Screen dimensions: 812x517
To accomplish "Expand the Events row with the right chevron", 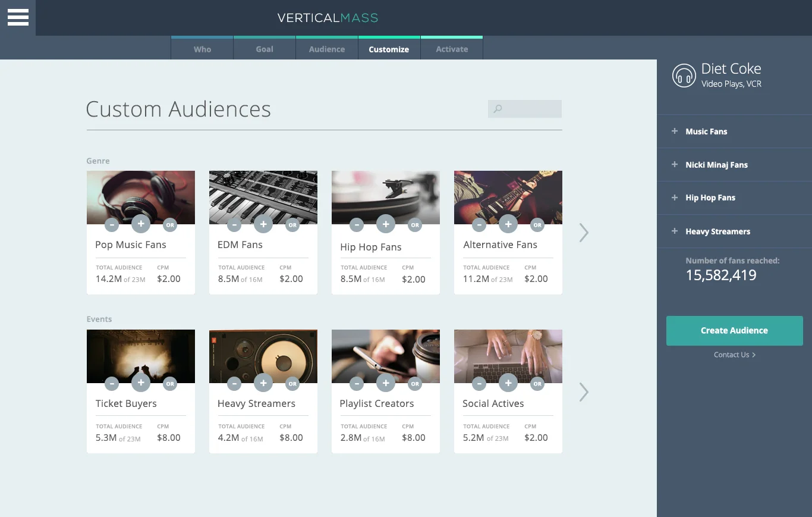I will (583, 391).
